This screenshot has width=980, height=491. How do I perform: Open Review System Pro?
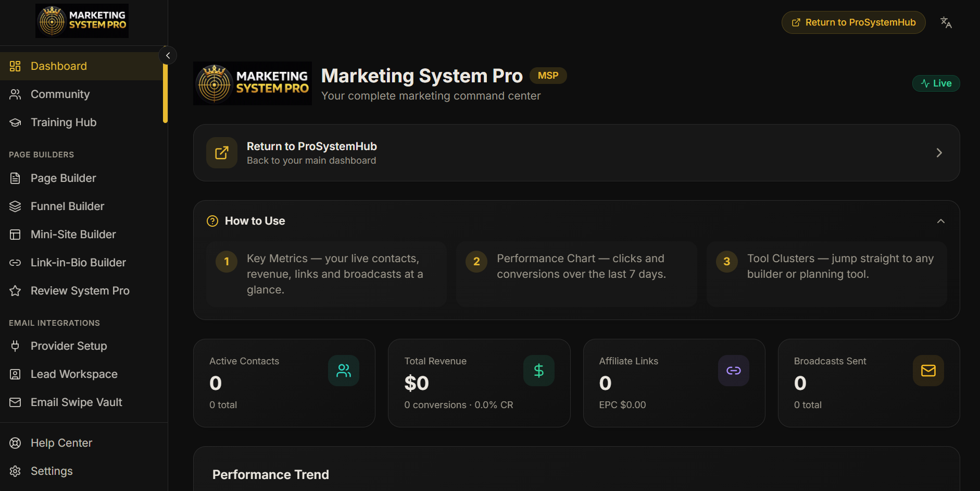point(82,291)
